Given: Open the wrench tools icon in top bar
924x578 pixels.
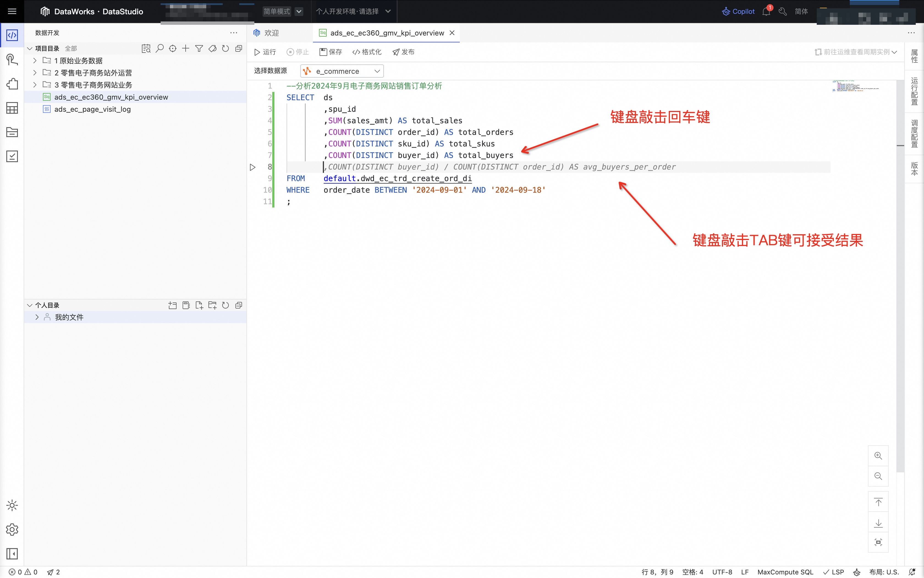Looking at the screenshot, I should click(x=782, y=12).
